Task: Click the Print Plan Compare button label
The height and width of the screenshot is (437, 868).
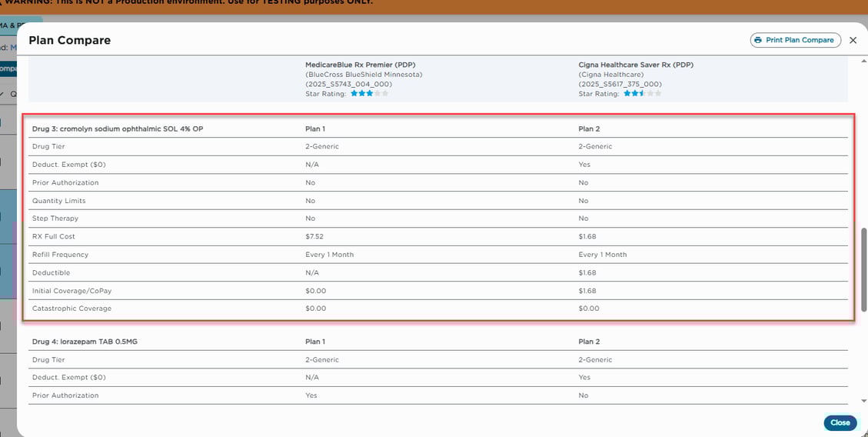Action: tap(800, 40)
